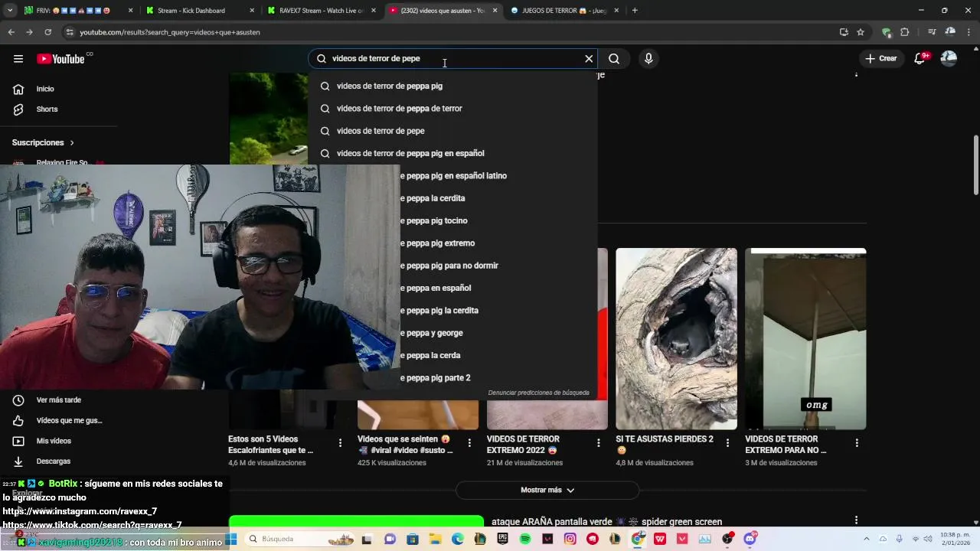The height and width of the screenshot is (551, 980).
Task: Open Epic Games Launcher from taskbar
Action: pyautogui.click(x=502, y=539)
